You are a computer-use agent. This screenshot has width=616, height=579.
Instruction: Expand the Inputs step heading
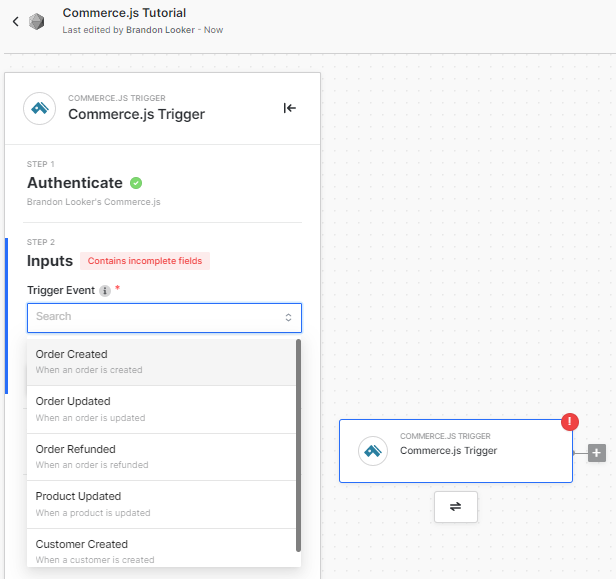pos(50,261)
